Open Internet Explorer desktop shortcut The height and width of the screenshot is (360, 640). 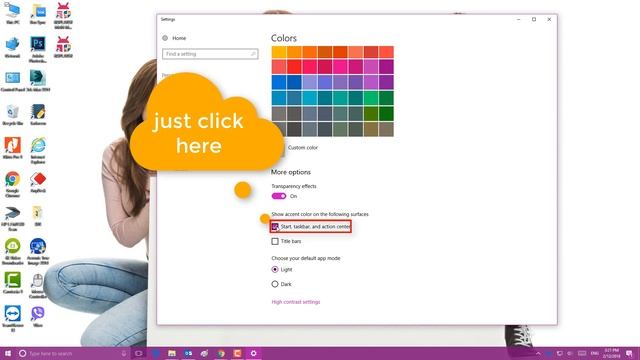click(x=38, y=150)
